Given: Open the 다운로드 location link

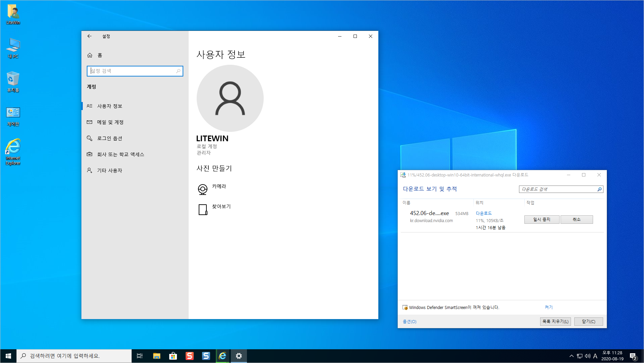Looking at the screenshot, I should coord(484,213).
